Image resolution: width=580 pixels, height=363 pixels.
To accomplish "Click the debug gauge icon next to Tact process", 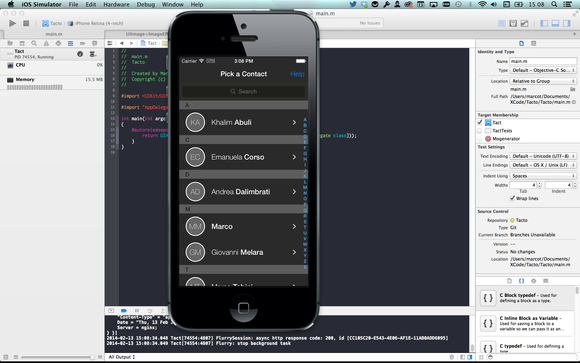I will pyautogui.click(x=80, y=54).
